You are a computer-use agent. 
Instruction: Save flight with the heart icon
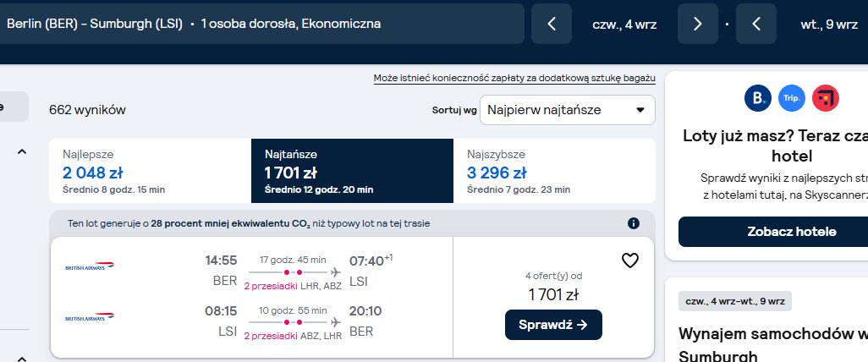click(630, 261)
